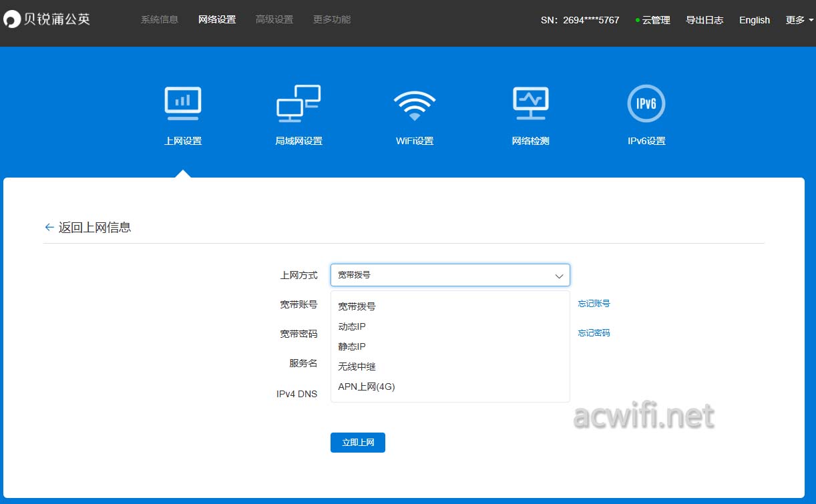Viewport: 816px width, 504px height.
Task: Click the 忘记密码 link
Action: coord(594,333)
